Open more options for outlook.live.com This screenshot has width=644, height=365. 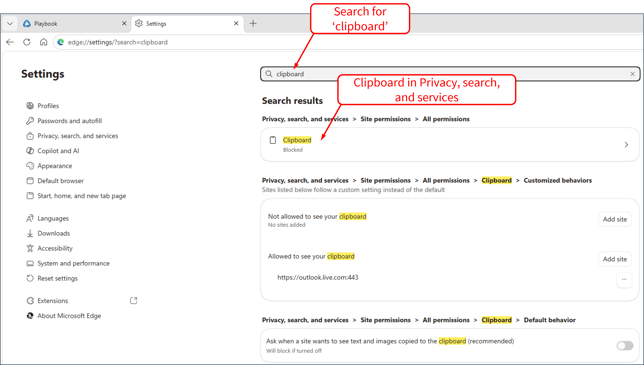(x=624, y=280)
